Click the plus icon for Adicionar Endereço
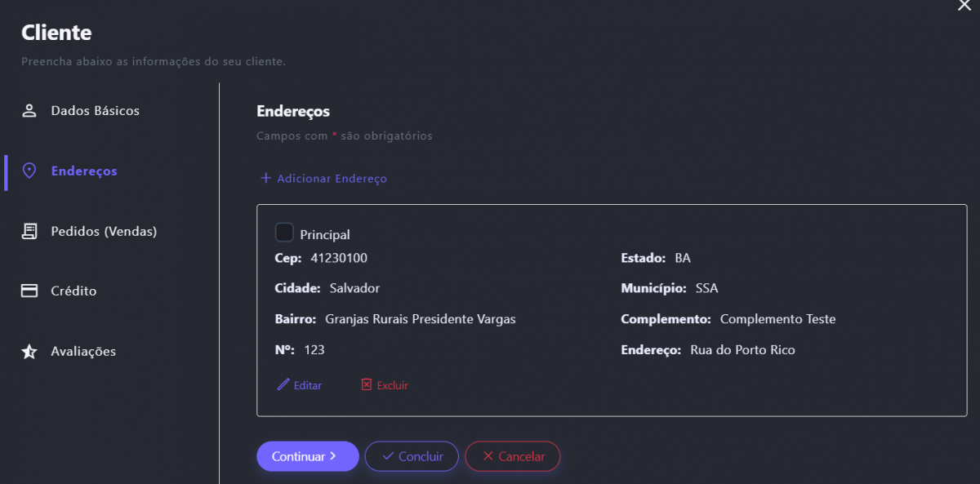The width and height of the screenshot is (980, 484). tap(265, 178)
